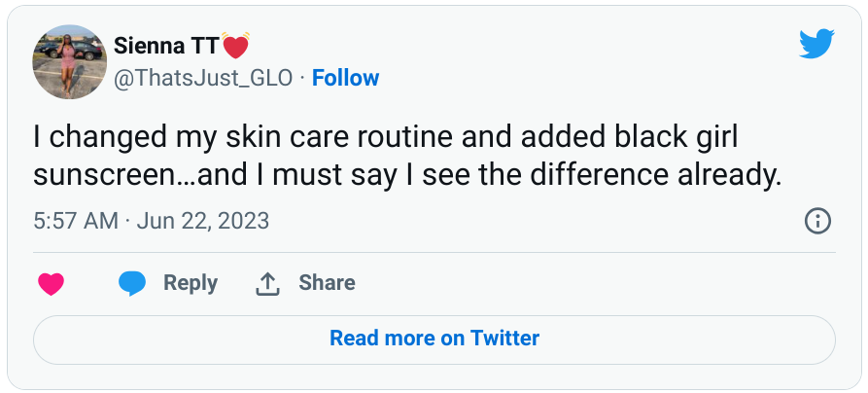Open the Twitter info circle icon

pos(817,221)
